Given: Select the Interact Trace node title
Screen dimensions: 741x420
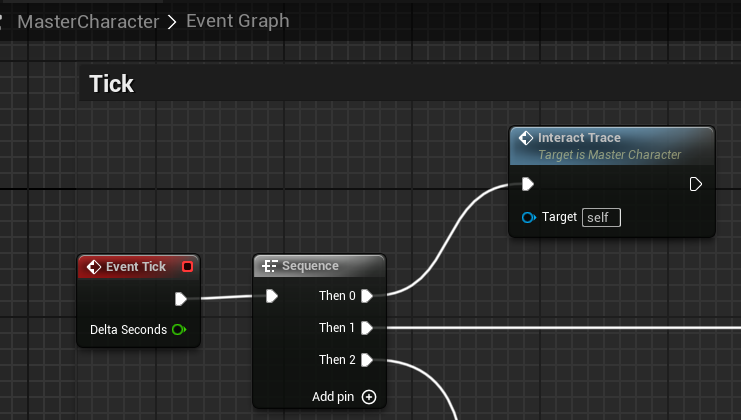Looking at the screenshot, I should pos(579,137).
